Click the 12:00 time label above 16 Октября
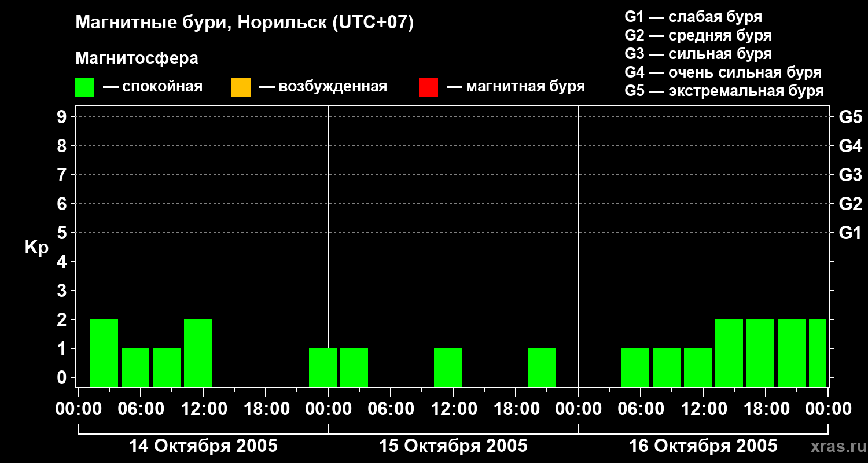This screenshot has width=868, height=463. 703,409
